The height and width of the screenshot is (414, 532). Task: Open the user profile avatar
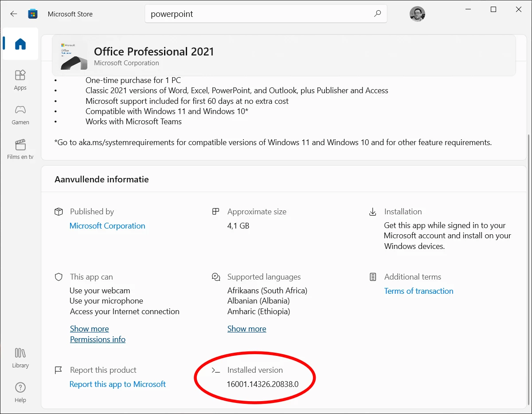(417, 14)
